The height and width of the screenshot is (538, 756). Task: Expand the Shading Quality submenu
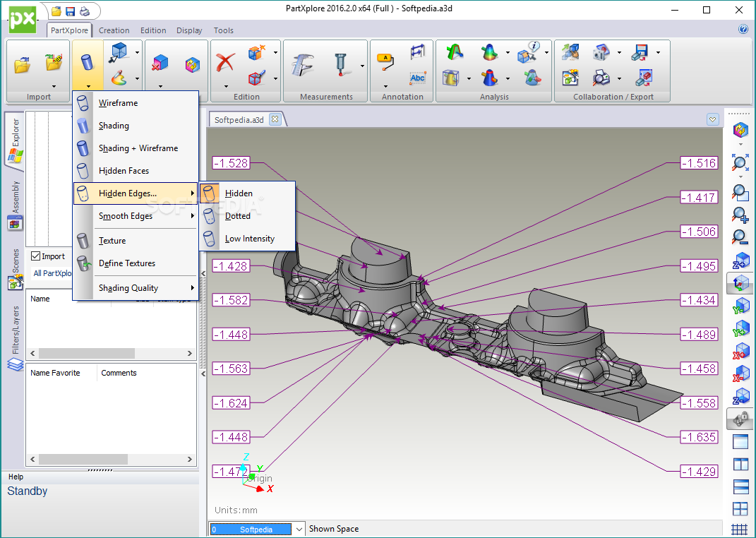(135, 288)
